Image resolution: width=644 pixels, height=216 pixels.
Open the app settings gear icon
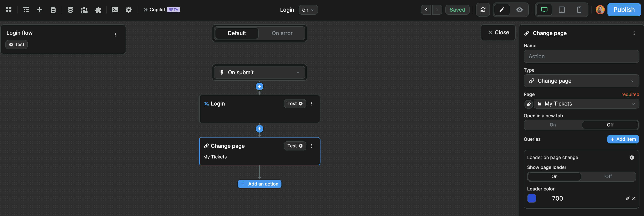point(128,10)
